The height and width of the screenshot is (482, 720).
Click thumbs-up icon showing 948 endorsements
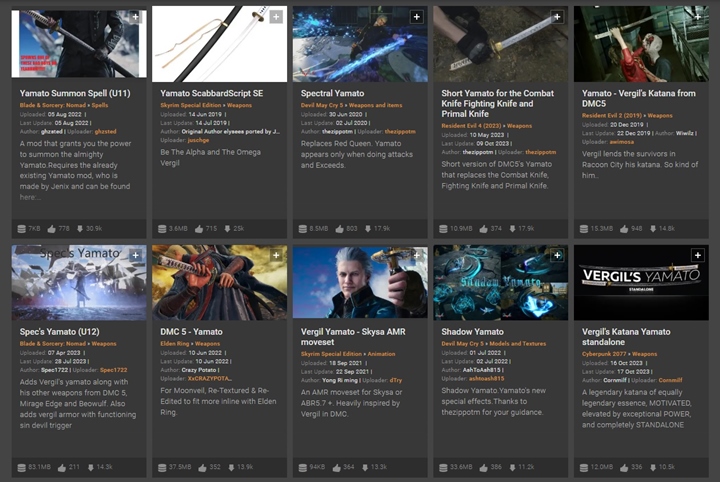click(624, 229)
